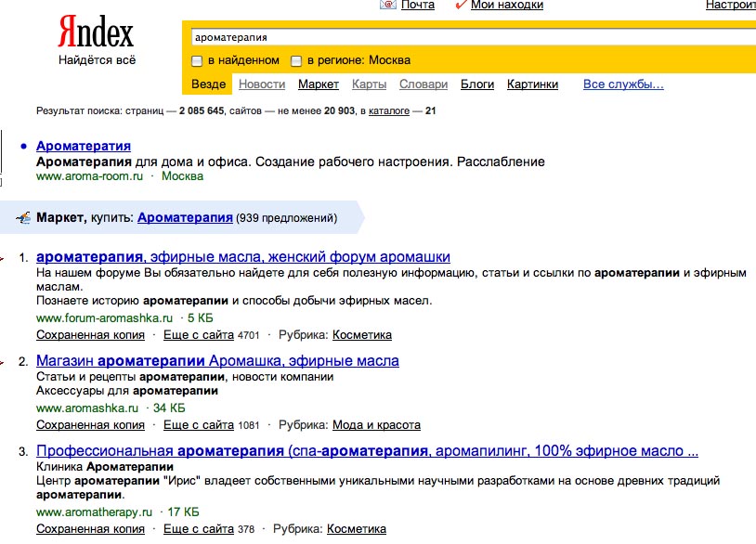
Task: Open Сохраненная копия for aromashka.ru
Action: click(x=90, y=425)
